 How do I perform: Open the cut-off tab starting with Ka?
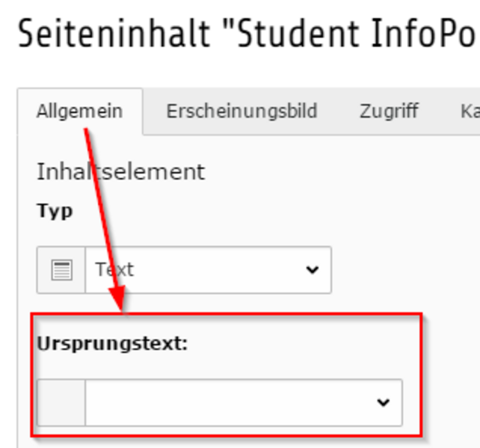point(470,111)
